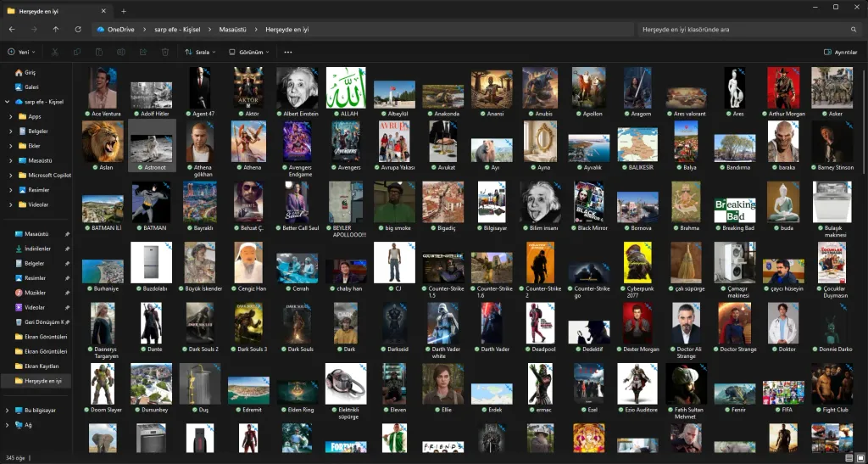Viewport: 868px width, 464px height.
Task: Open the three-dots more options menu
Action: click(288, 52)
